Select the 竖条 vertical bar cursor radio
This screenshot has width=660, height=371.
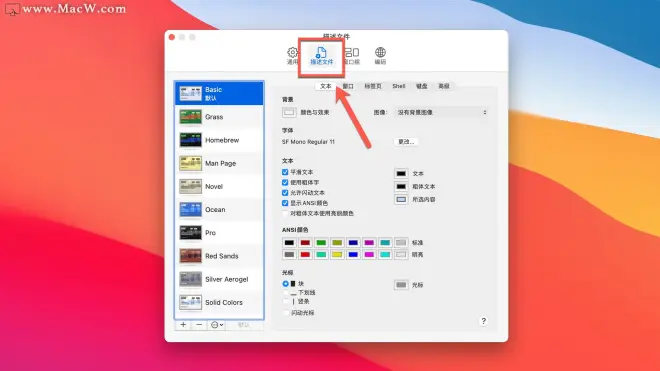pos(285,302)
